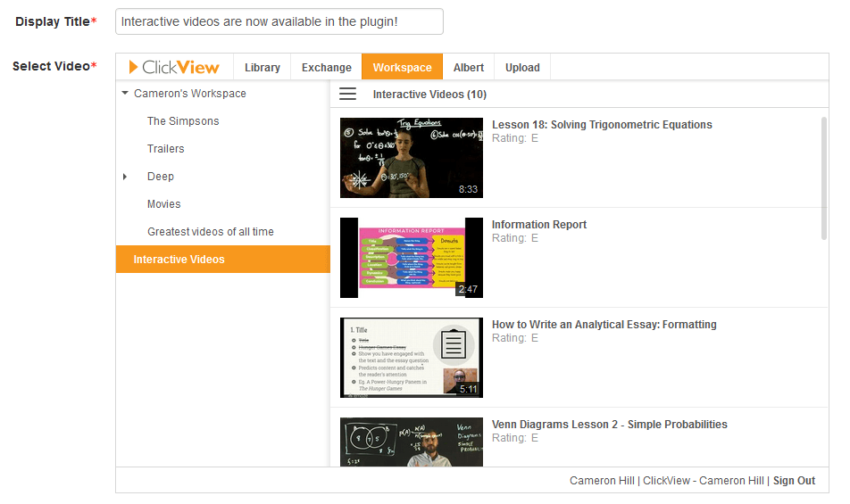The image size is (850, 504).
Task: Click the Trigonometric Equations video thumbnail
Action: click(411, 158)
